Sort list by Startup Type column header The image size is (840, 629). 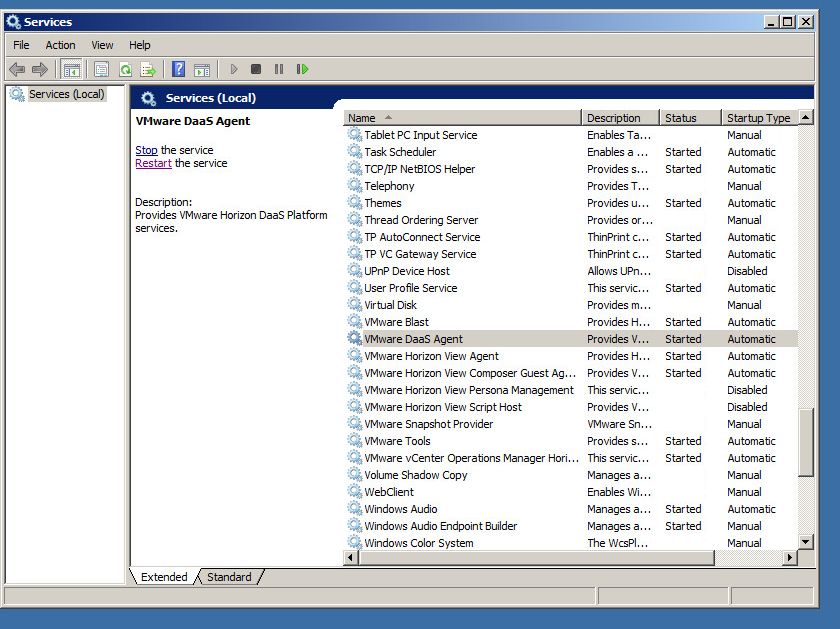point(758,118)
